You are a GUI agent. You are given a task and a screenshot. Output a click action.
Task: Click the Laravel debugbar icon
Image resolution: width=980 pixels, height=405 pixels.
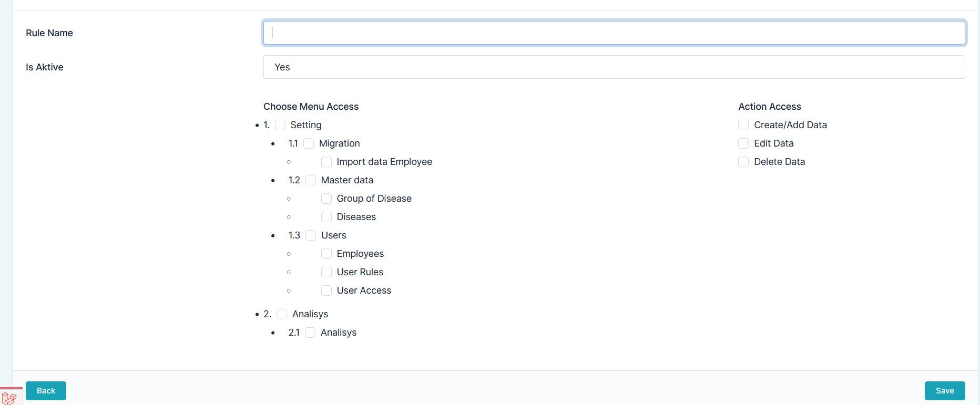[x=9, y=398]
